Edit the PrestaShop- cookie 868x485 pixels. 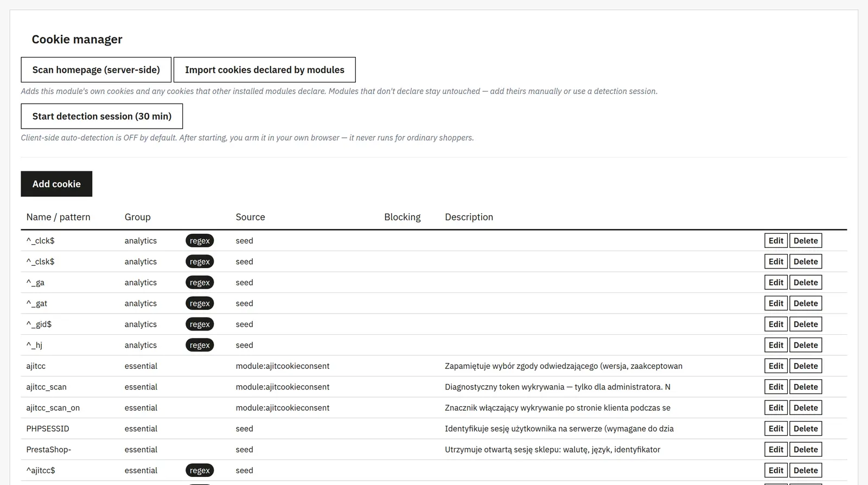pos(776,450)
